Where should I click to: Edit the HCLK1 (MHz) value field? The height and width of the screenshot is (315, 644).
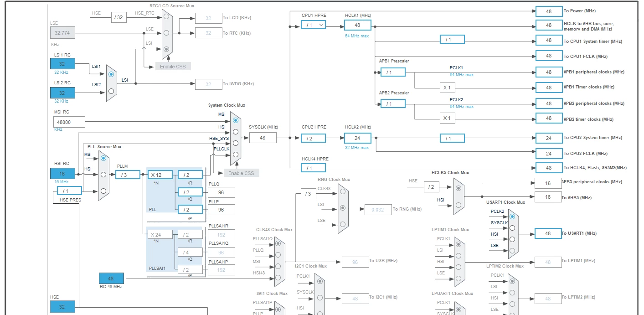tap(357, 25)
